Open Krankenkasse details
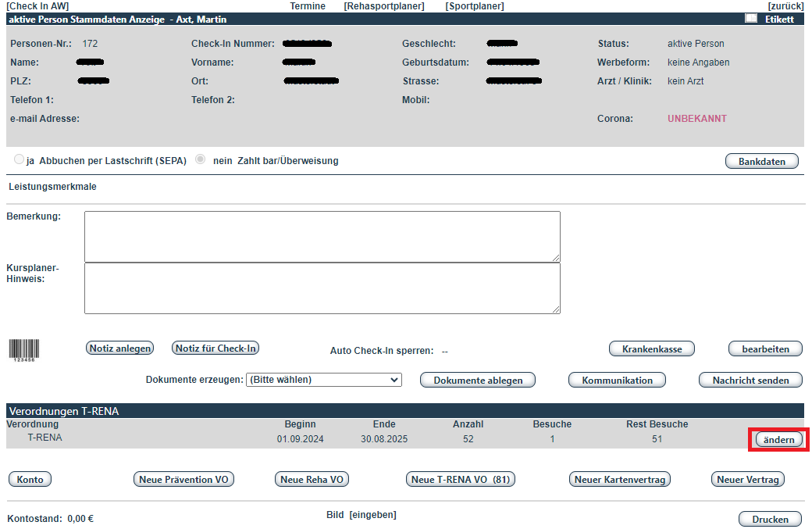Image resolution: width=812 pixels, height=529 pixels. [652, 349]
